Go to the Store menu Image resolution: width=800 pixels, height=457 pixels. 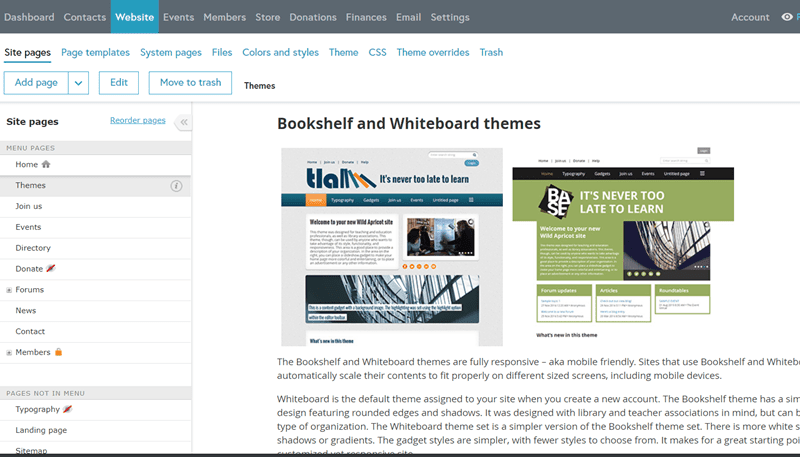coord(268,17)
